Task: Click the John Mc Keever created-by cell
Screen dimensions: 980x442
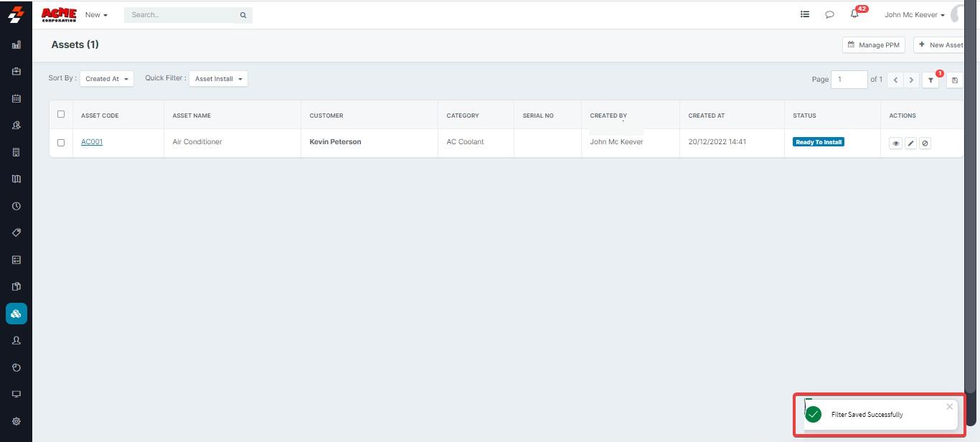Action: pos(616,142)
